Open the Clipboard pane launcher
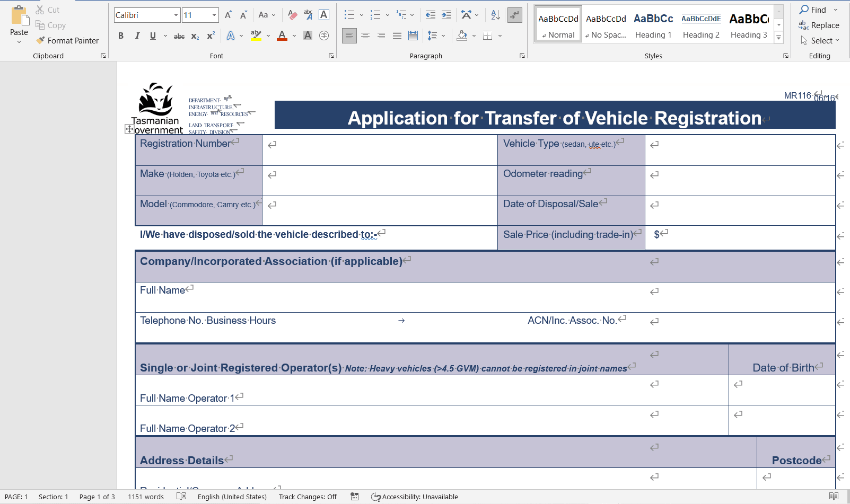The height and width of the screenshot is (504, 850). (x=103, y=56)
